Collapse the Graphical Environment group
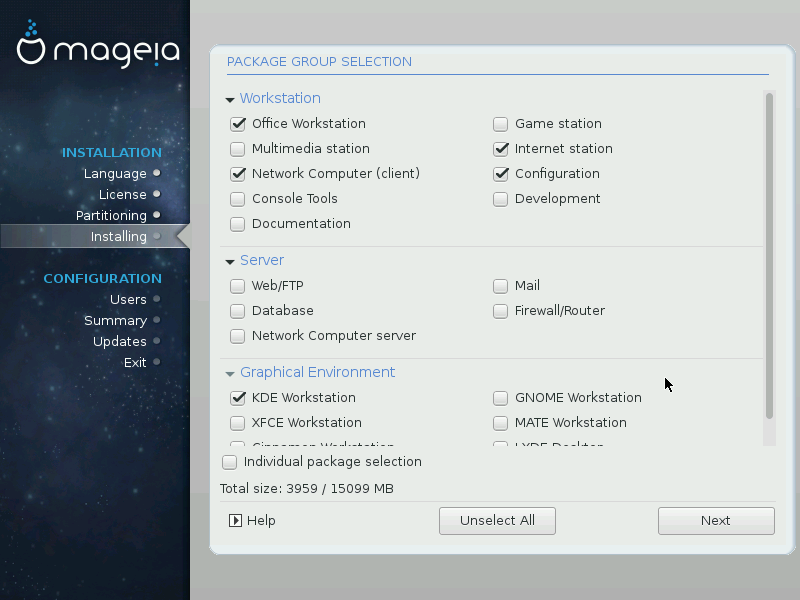Screen dimensions: 800x600 tap(230, 374)
